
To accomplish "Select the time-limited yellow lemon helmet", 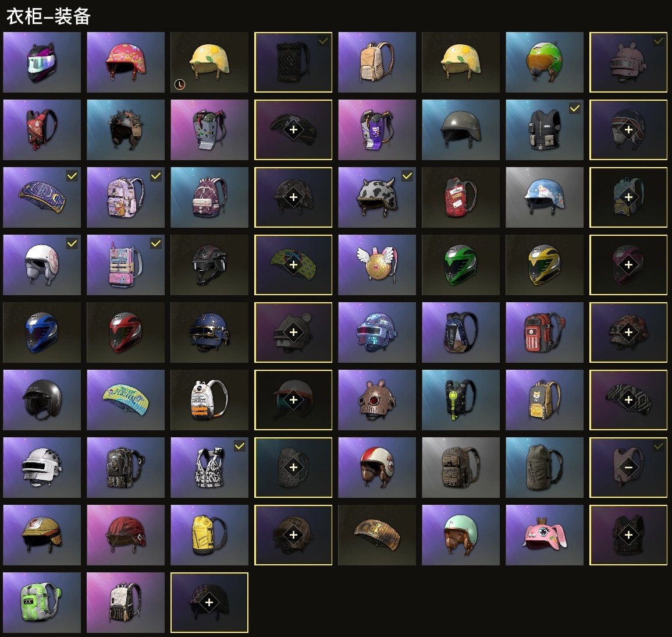I will [x=209, y=62].
